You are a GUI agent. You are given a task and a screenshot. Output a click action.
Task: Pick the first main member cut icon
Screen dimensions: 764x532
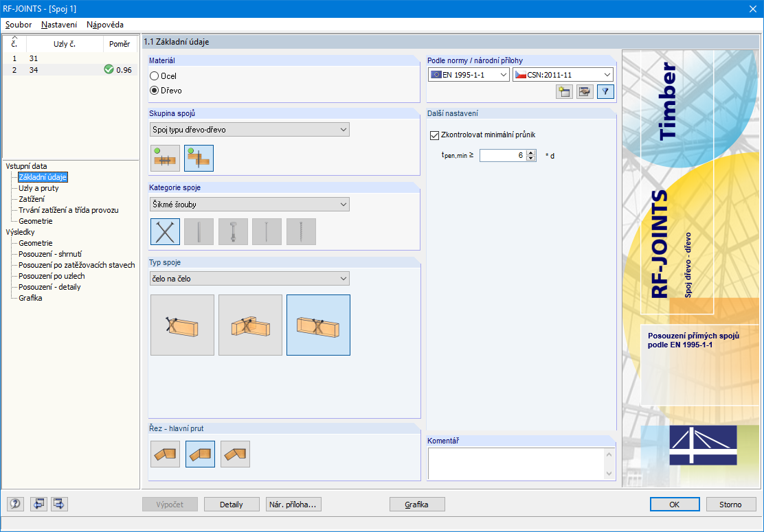pyautogui.click(x=165, y=454)
